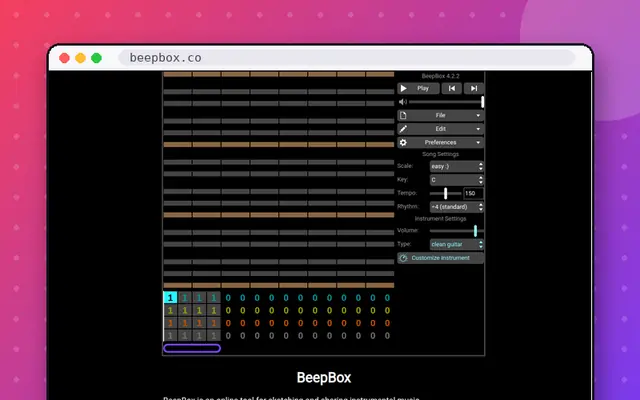Skip to the next bar

pyautogui.click(x=474, y=88)
